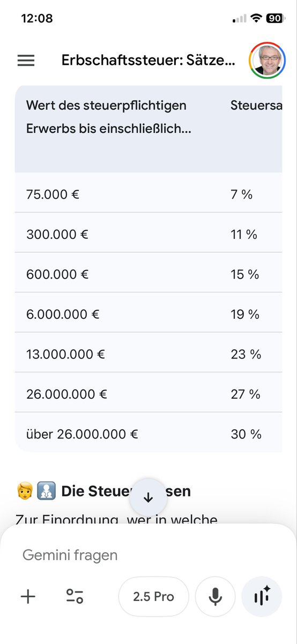Image resolution: width=297 pixels, height=644 pixels.
Task: Open the tools sliders icon
Action: [75, 596]
